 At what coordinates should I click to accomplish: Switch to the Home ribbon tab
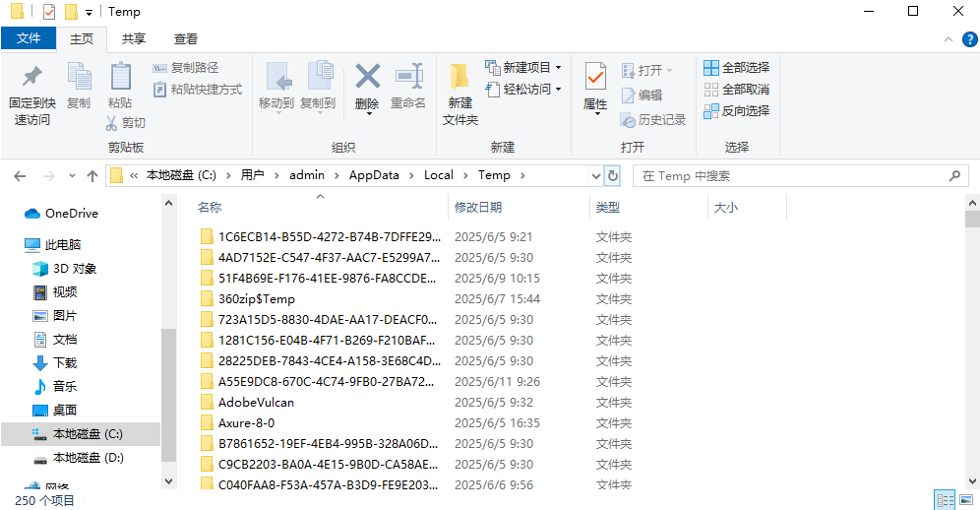click(x=82, y=38)
